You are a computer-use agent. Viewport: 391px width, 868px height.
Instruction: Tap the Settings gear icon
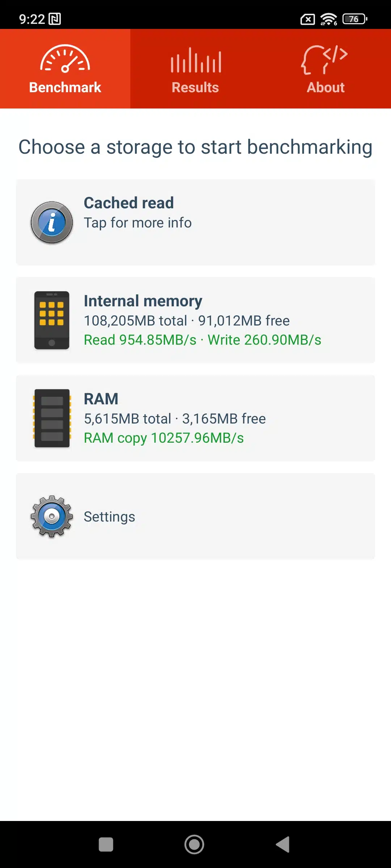pos(52,516)
